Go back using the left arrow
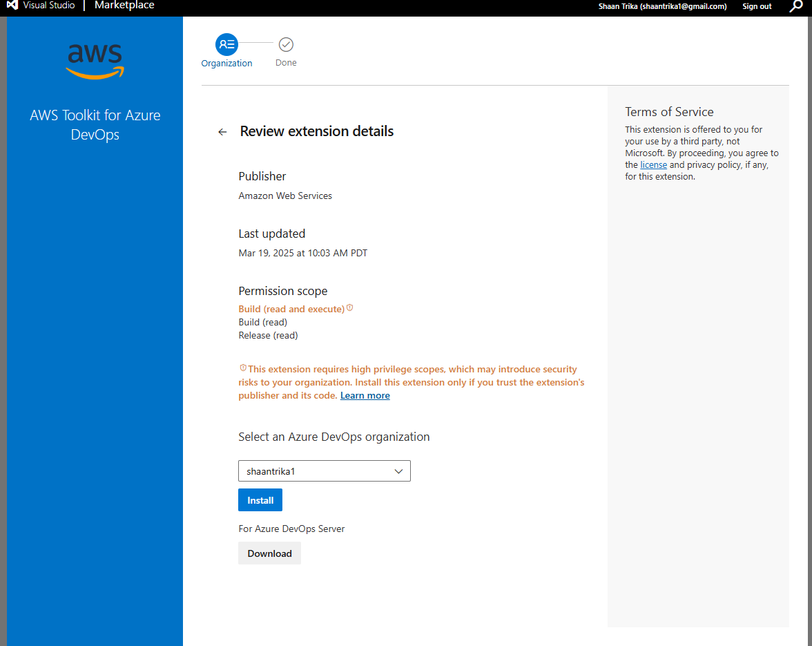Screen dimensions: 812x646 tap(222, 132)
